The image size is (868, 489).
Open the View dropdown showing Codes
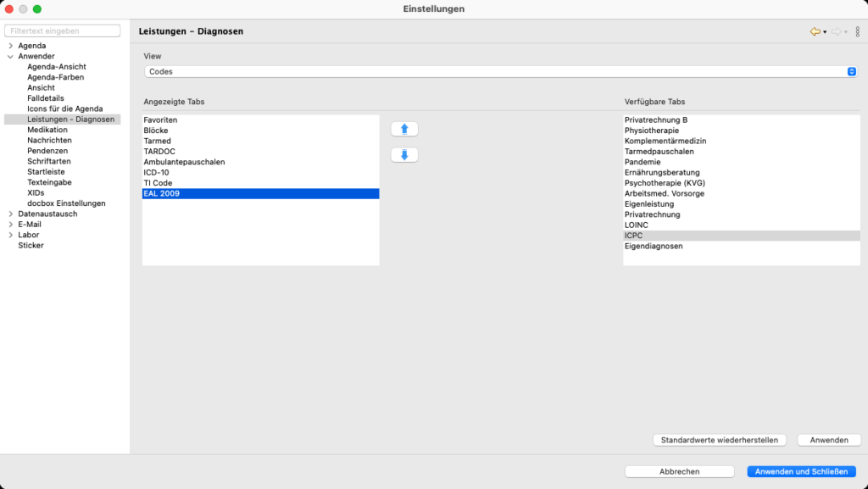coord(500,72)
